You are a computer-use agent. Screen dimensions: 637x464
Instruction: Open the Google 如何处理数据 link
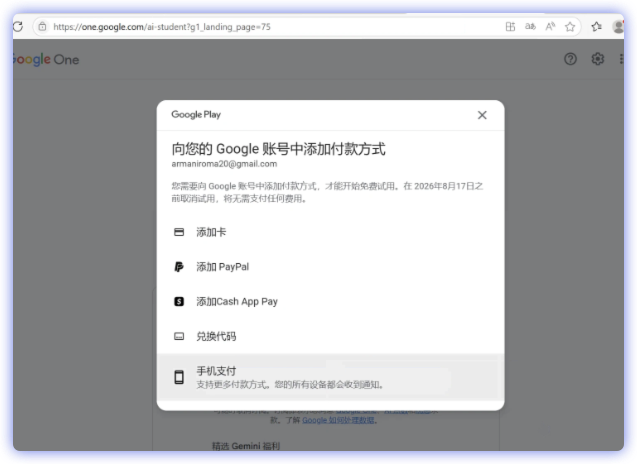click(342, 422)
